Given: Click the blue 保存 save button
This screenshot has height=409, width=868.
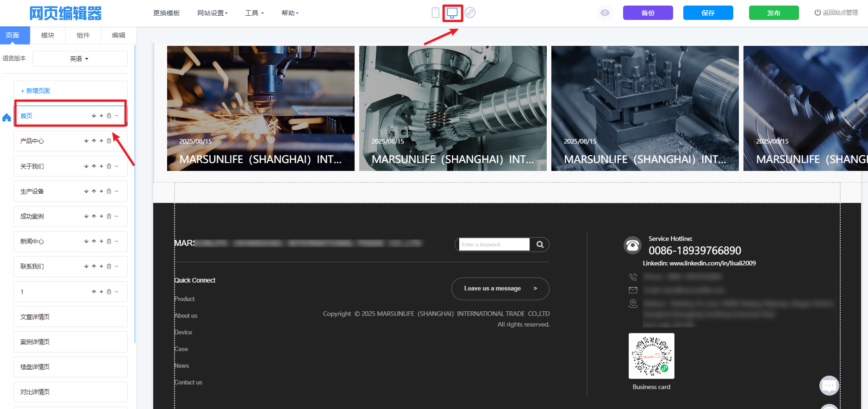Looking at the screenshot, I should [x=708, y=13].
